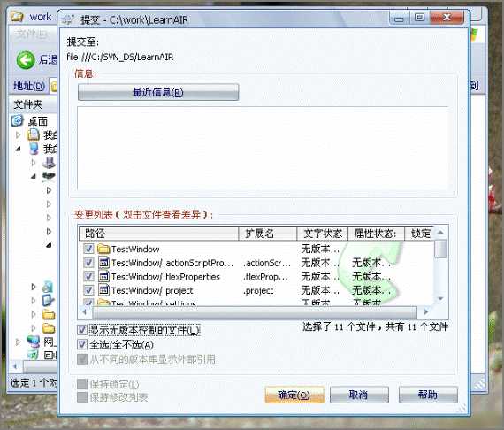Click file icon of TestWindow/.project row
Screen dimensions: 504x430
103,290
